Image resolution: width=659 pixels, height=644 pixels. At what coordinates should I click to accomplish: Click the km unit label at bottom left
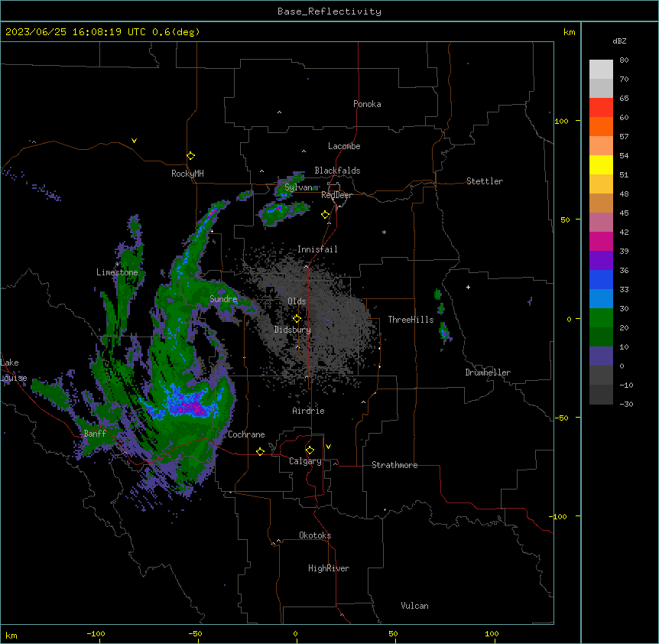pyautogui.click(x=11, y=636)
